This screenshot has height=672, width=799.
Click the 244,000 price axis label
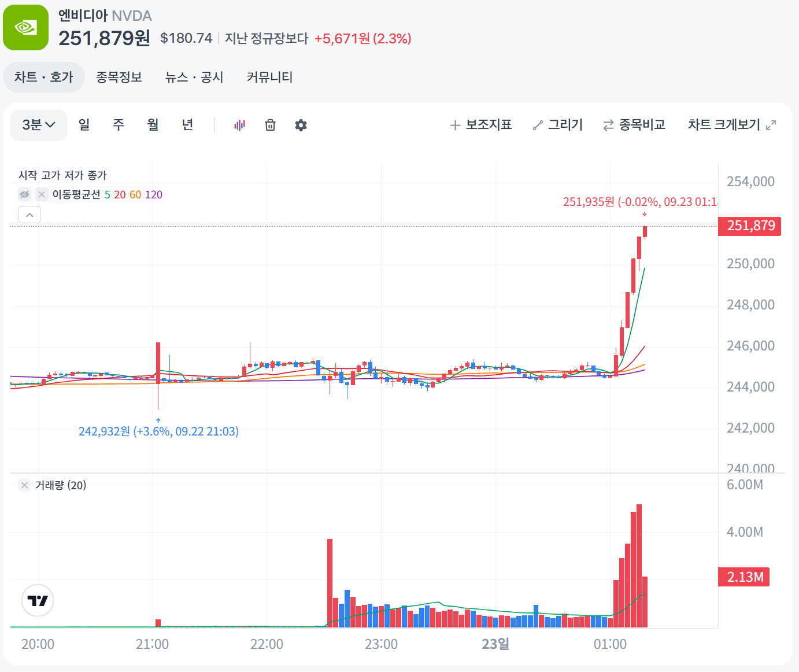(750, 387)
